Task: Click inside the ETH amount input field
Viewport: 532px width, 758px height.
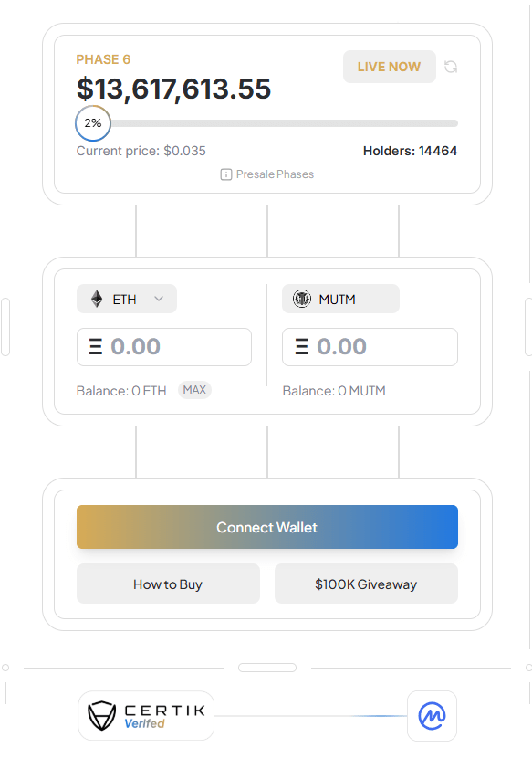Action: pyautogui.click(x=164, y=347)
